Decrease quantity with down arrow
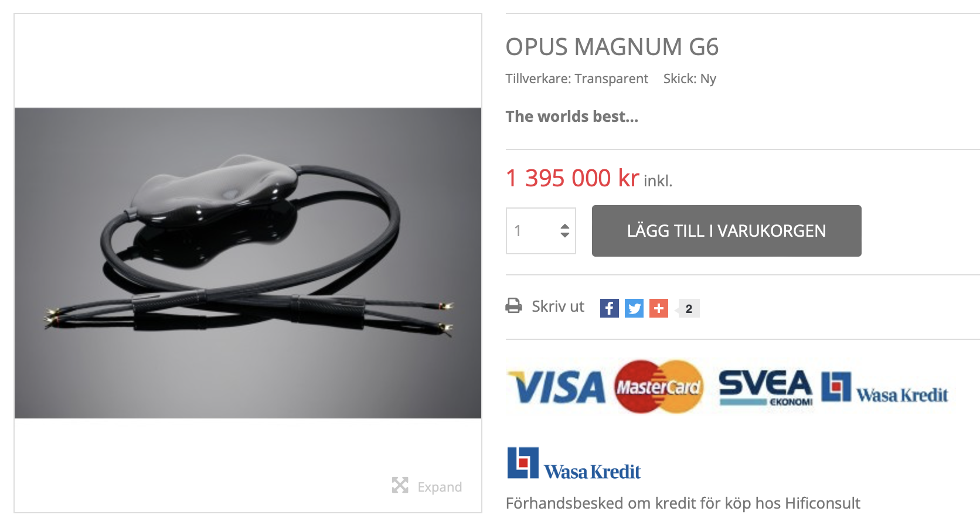This screenshot has width=980, height=518. click(x=564, y=235)
